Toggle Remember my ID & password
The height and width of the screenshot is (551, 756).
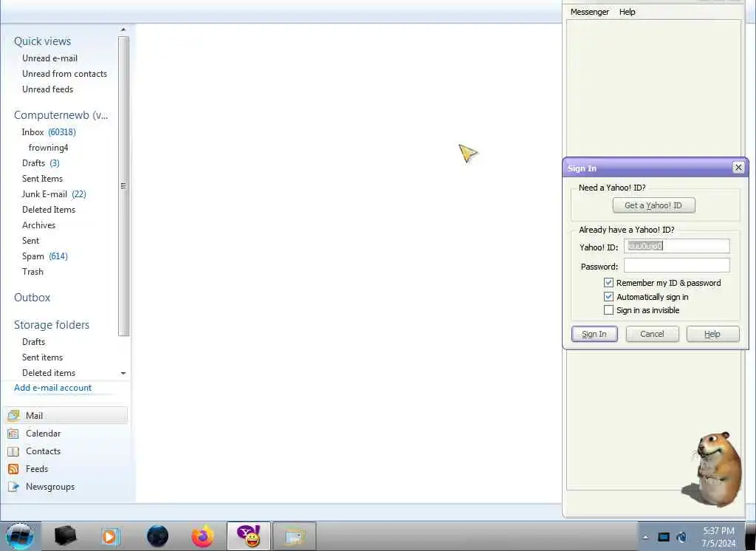point(608,283)
